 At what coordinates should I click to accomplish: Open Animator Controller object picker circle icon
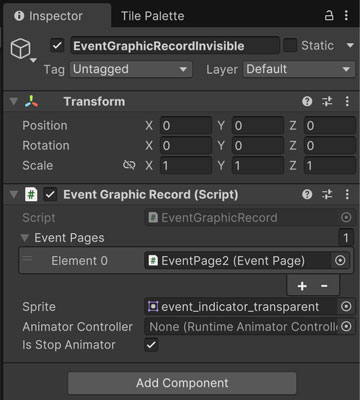346,326
